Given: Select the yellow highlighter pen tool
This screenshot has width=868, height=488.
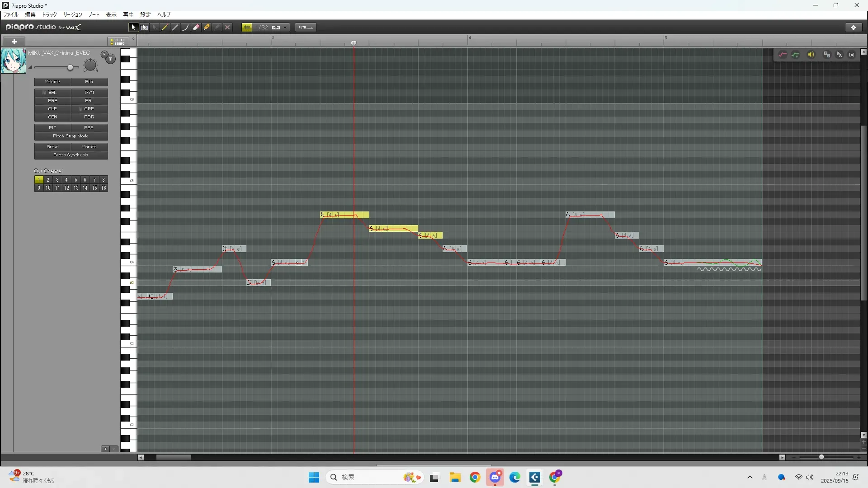Looking at the screenshot, I should 207,28.
